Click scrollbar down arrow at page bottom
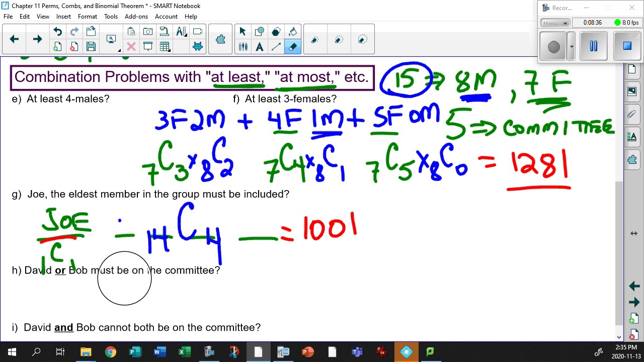644x362 pixels. tap(619, 337)
